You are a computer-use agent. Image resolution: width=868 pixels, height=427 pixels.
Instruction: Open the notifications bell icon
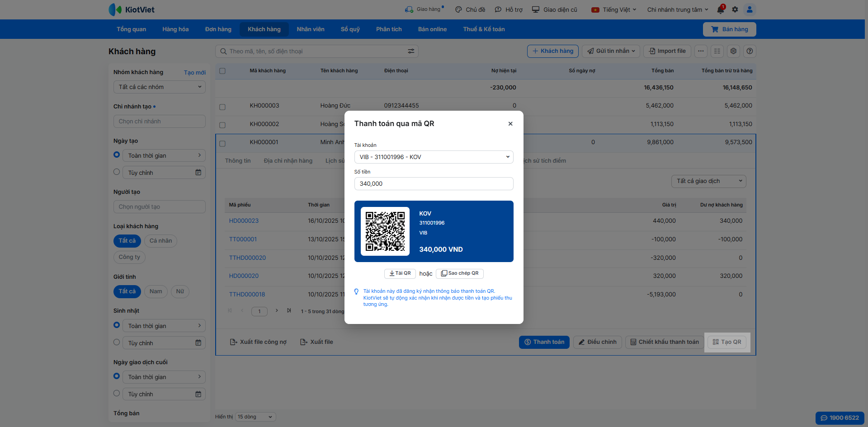coord(720,10)
